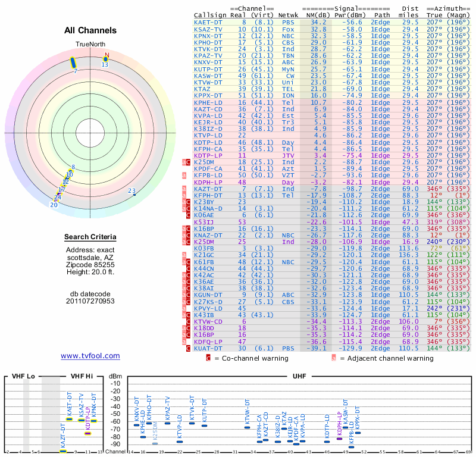Click the -129.9 power value for KUAT-DT
This screenshot has height=457, width=476.
click(x=350, y=348)
